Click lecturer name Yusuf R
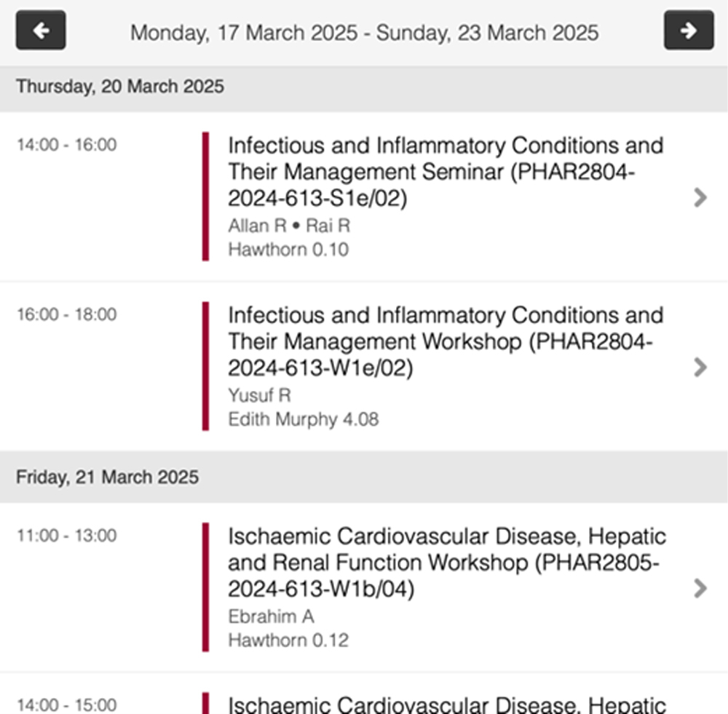 coord(260,395)
